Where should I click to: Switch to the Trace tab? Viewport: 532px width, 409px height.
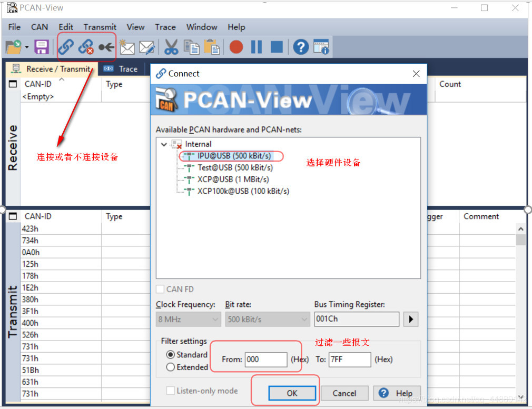[x=121, y=69]
